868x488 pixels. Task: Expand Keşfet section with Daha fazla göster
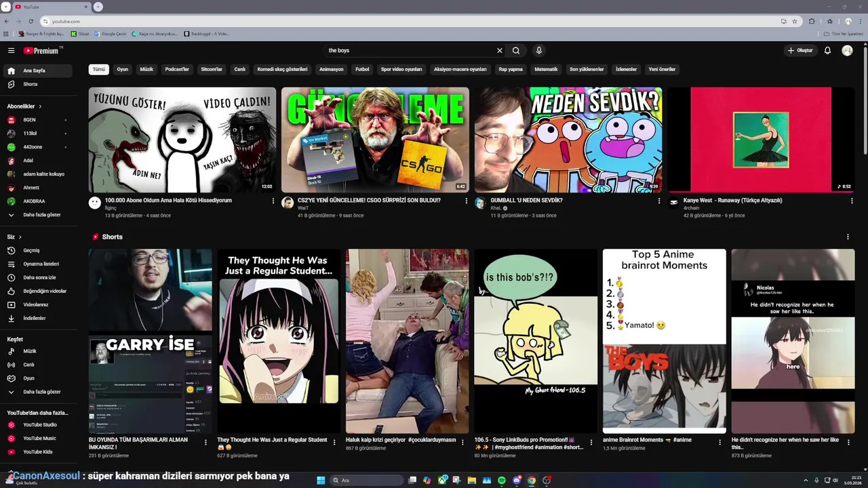39,392
